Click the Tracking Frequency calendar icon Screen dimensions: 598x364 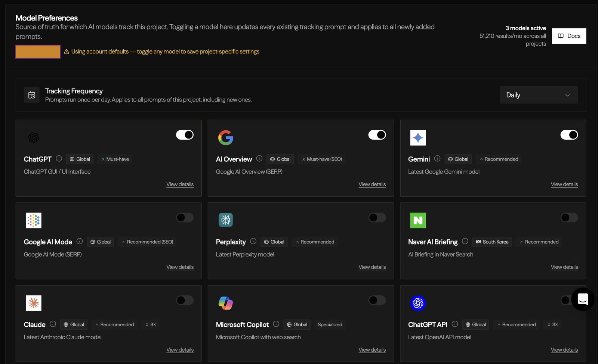click(32, 95)
